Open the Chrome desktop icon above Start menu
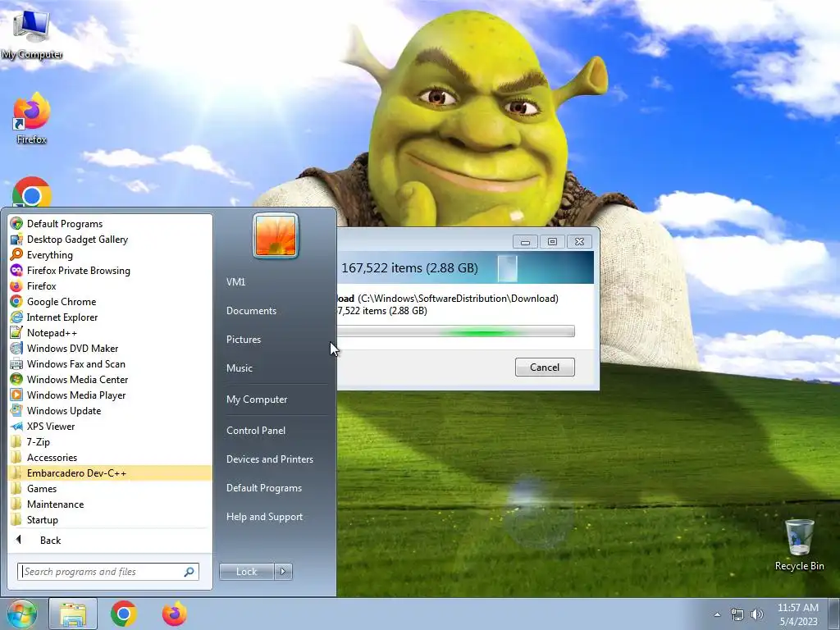The width and height of the screenshot is (840, 630). [32, 193]
